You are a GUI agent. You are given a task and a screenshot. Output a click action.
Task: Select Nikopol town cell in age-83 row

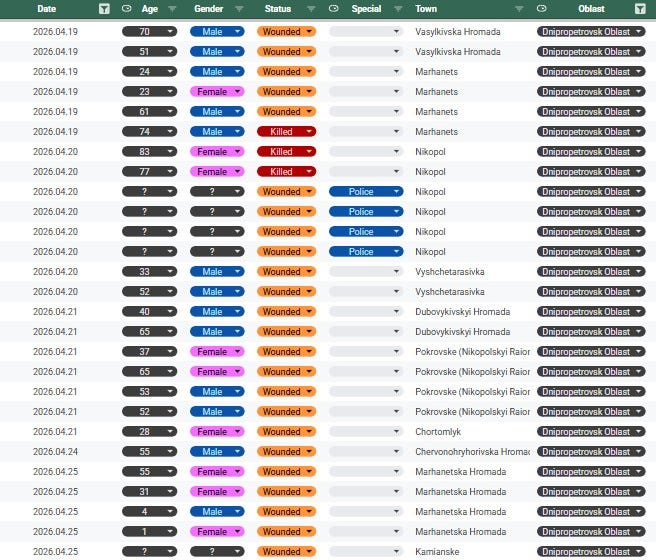click(x=430, y=152)
